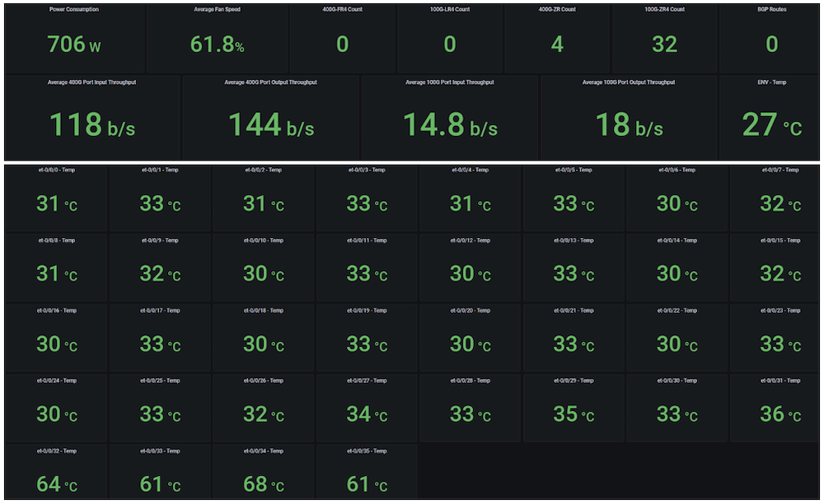The height and width of the screenshot is (504, 824).
Task: Click the Average 100G Port Output Throughput title
Action: point(628,82)
